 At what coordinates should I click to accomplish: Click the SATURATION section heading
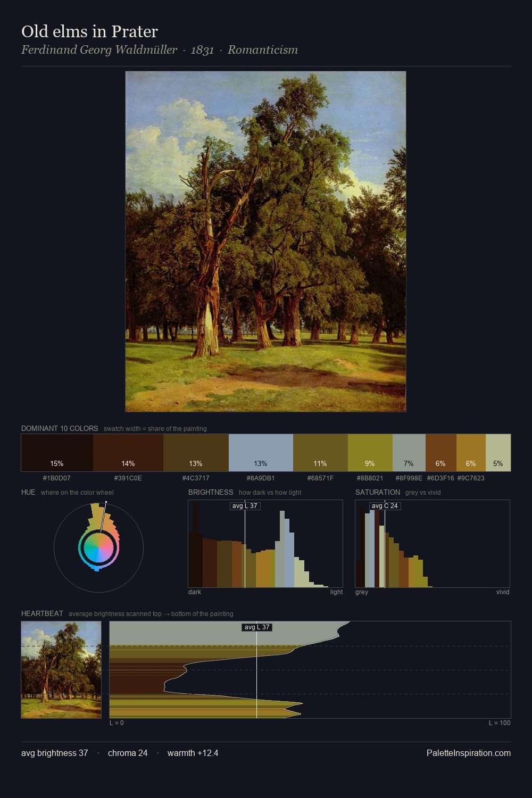pyautogui.click(x=378, y=492)
